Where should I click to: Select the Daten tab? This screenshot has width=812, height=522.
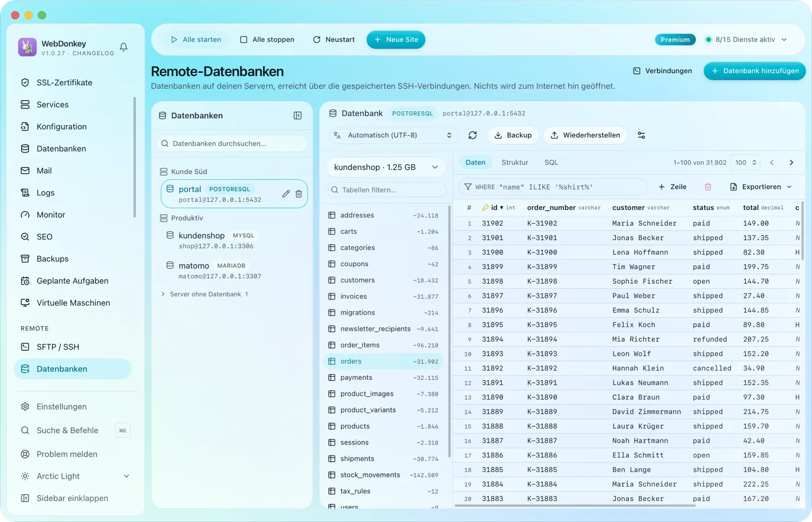pyautogui.click(x=476, y=162)
